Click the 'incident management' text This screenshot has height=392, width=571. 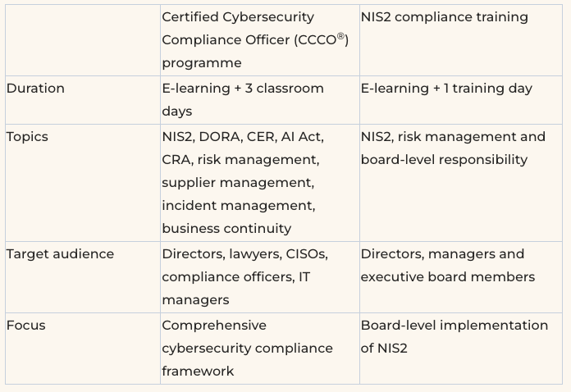tap(237, 206)
